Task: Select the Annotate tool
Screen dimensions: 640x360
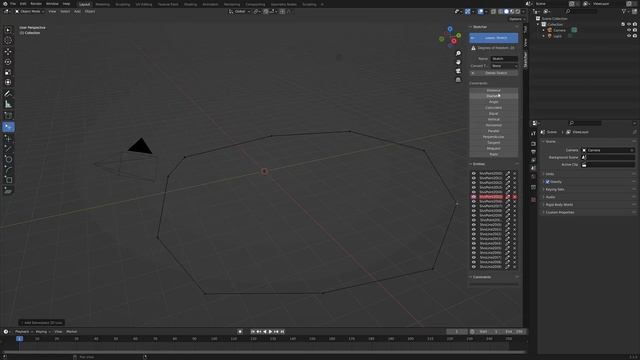Action: [x=8, y=94]
